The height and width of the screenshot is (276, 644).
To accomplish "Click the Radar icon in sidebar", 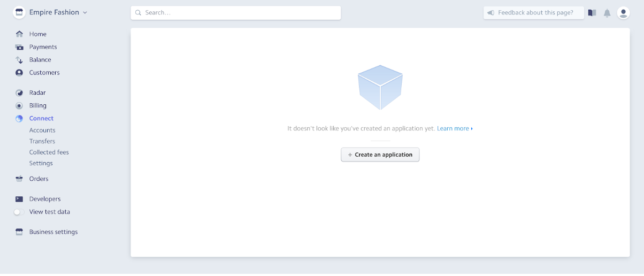I will [19, 93].
